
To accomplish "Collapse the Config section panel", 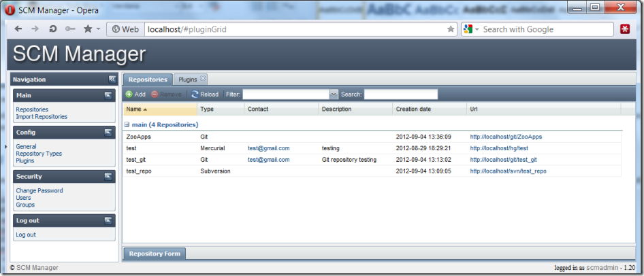I will [108, 133].
